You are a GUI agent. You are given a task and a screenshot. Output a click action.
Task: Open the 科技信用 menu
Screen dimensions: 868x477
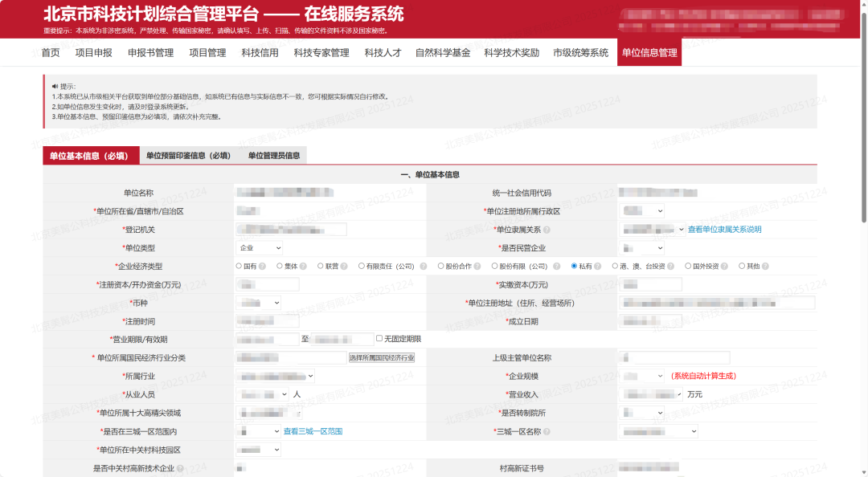click(260, 52)
